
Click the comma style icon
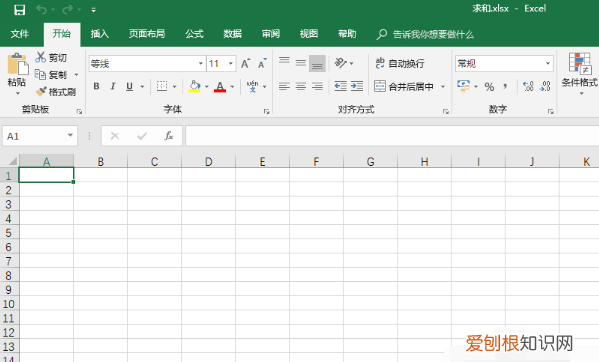pos(505,87)
